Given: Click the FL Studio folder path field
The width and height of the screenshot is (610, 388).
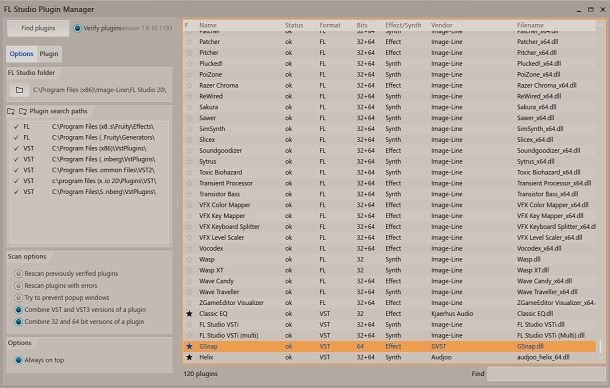Looking at the screenshot, I should point(100,90).
